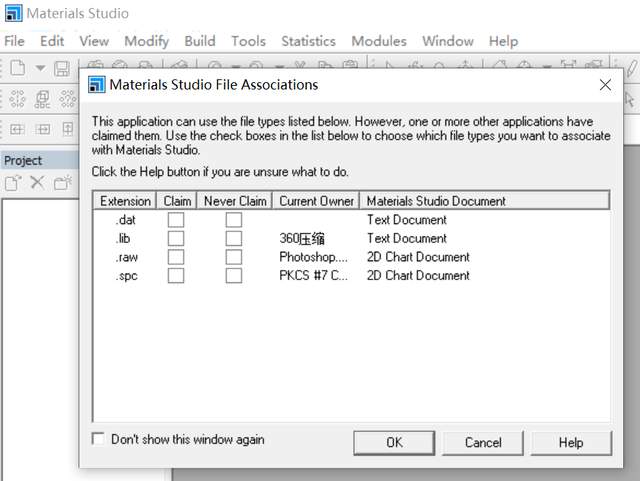The height and width of the screenshot is (481, 640).
Task: Click 'Text Document' in the .dat row
Action: click(407, 220)
